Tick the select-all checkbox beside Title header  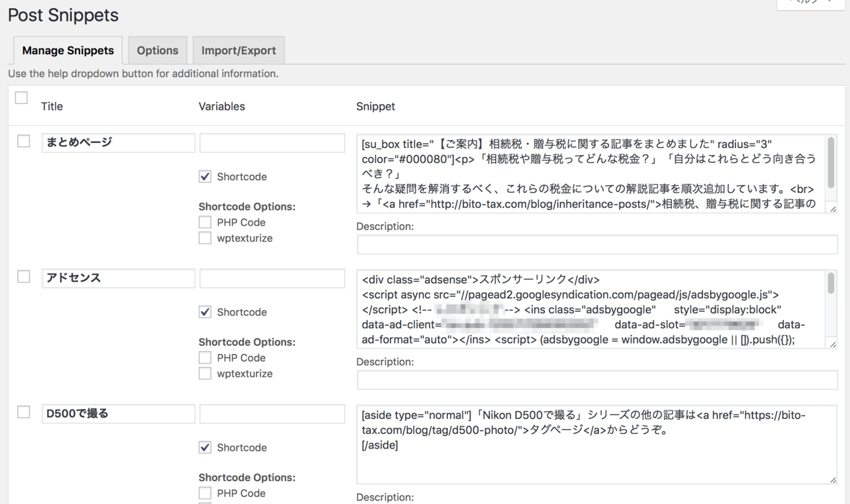tap(22, 97)
